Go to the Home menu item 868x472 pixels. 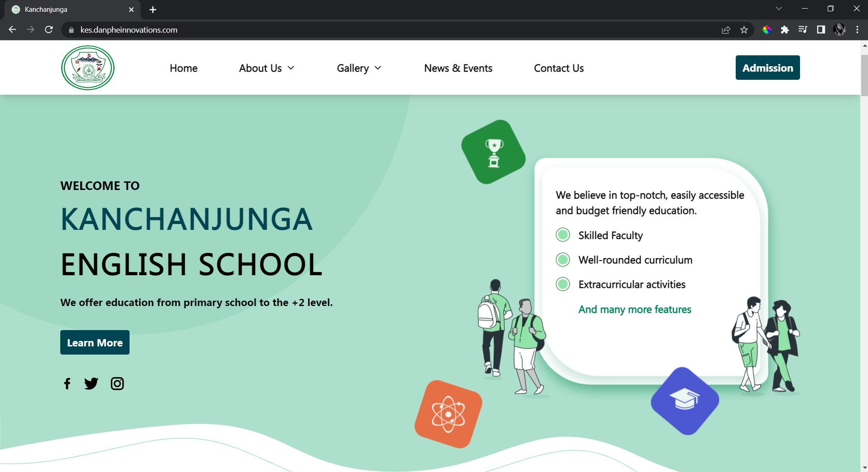[183, 68]
